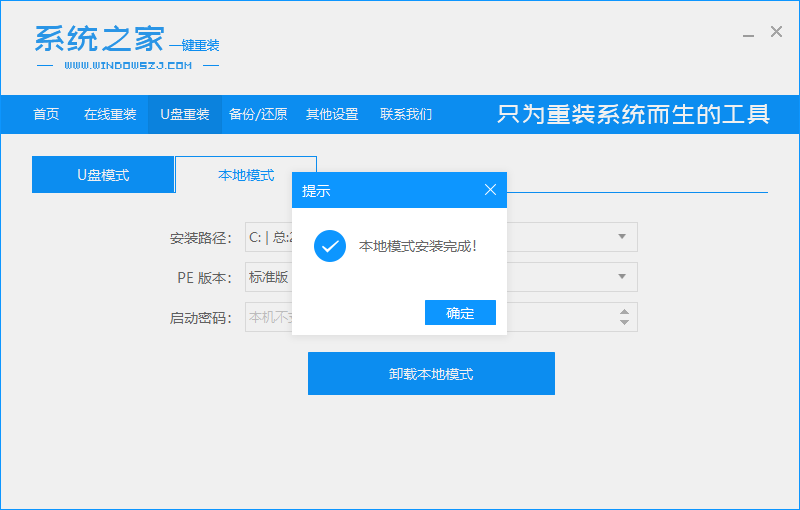This screenshot has width=800, height=510.
Task: Click the 启动密码 down arrow
Action: (x=625, y=323)
